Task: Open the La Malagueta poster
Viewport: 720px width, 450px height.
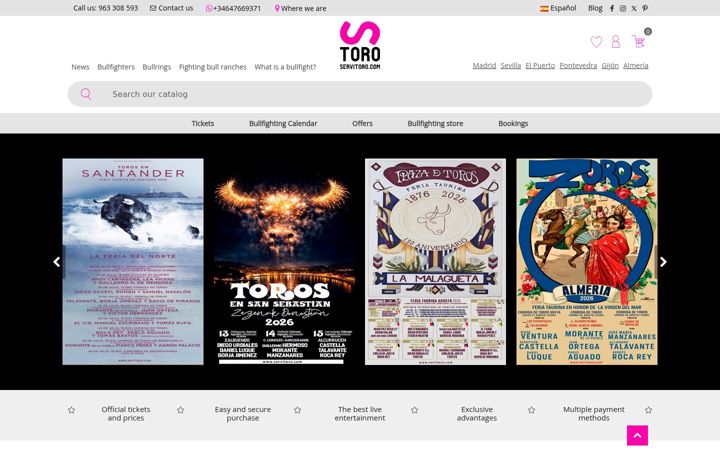Action: tap(435, 262)
